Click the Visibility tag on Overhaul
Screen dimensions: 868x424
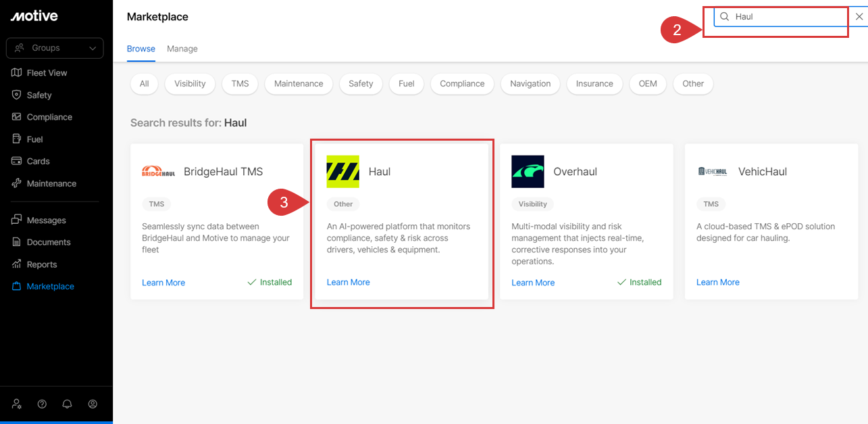click(533, 204)
